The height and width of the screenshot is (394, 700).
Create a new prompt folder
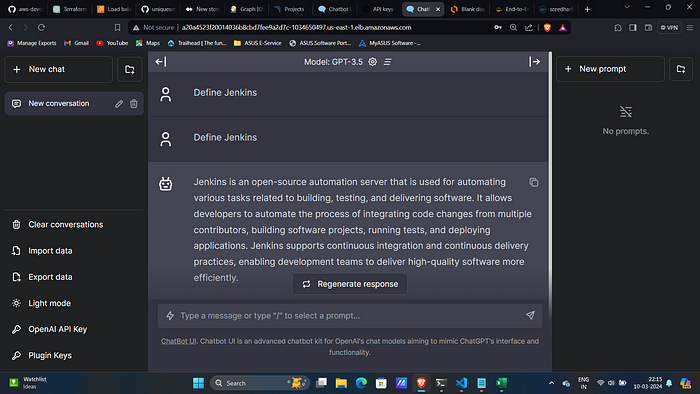click(681, 69)
